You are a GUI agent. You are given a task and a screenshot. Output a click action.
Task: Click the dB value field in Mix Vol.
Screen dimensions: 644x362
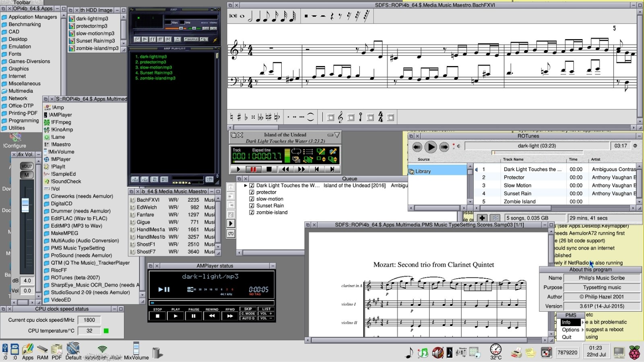click(x=27, y=281)
